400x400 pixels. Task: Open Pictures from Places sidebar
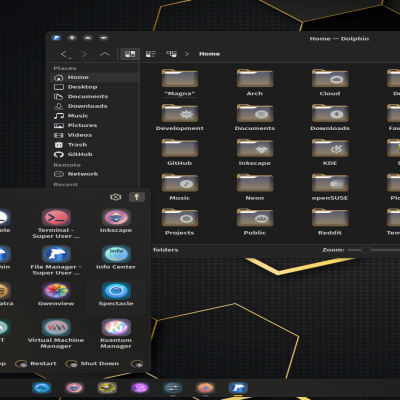pos(94,126)
